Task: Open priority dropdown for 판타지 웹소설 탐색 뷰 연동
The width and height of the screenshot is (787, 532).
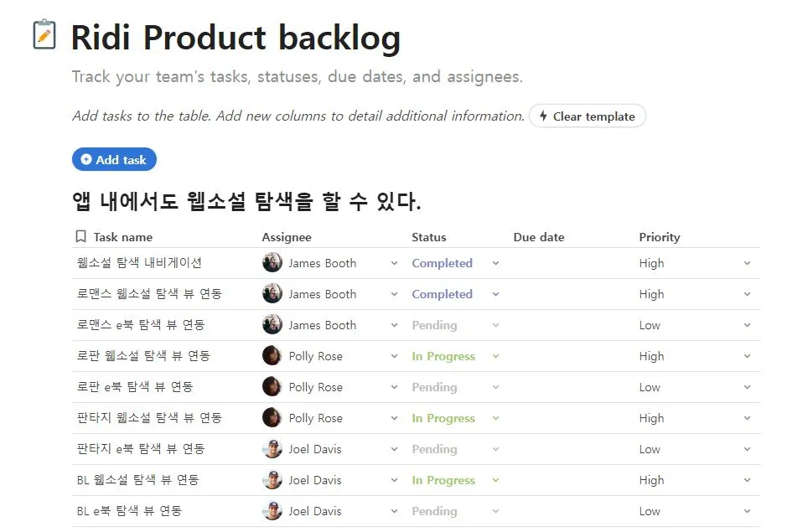Action: coord(748,418)
